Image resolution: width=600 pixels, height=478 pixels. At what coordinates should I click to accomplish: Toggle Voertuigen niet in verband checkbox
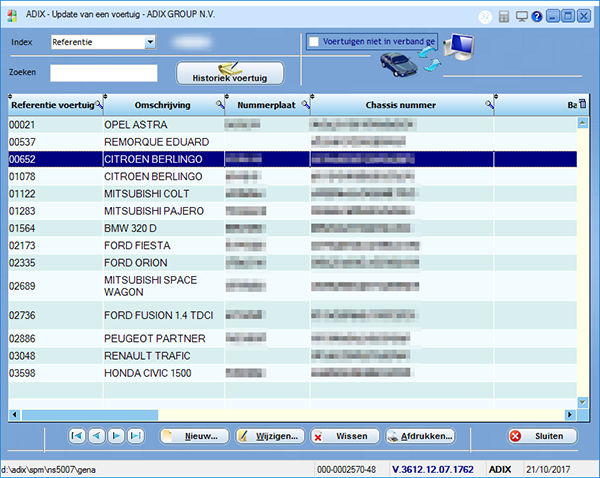coord(314,42)
